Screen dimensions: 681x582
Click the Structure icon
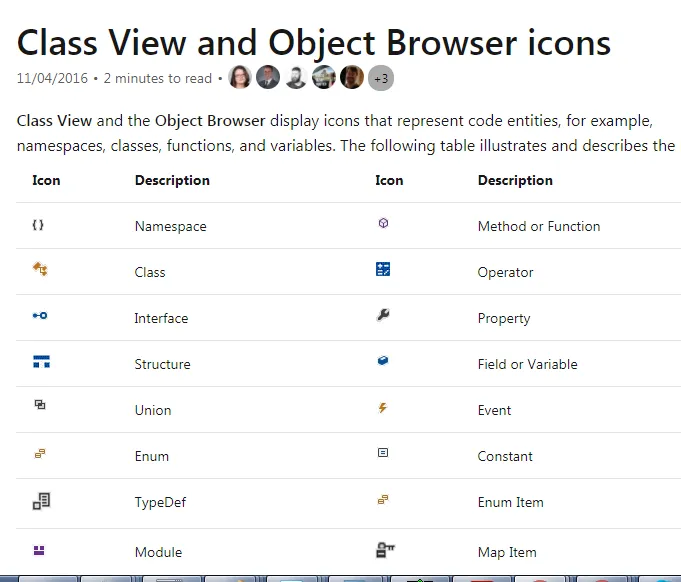[41, 361]
